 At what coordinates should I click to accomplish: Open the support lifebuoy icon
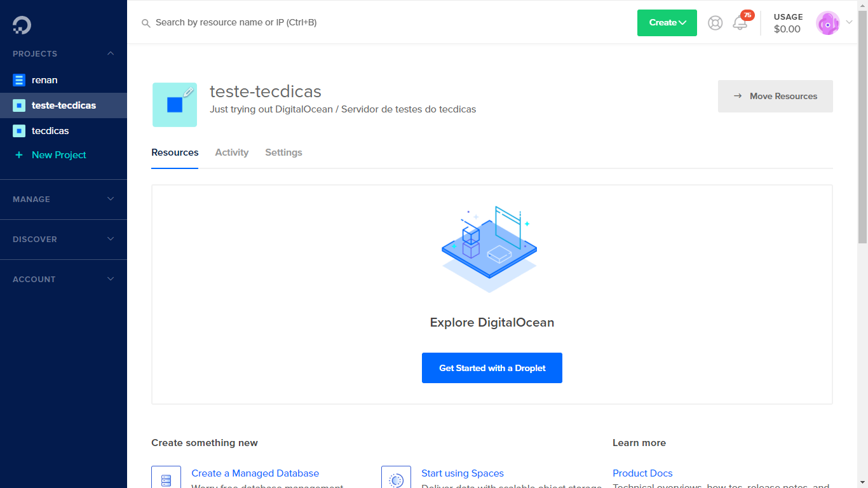click(715, 23)
